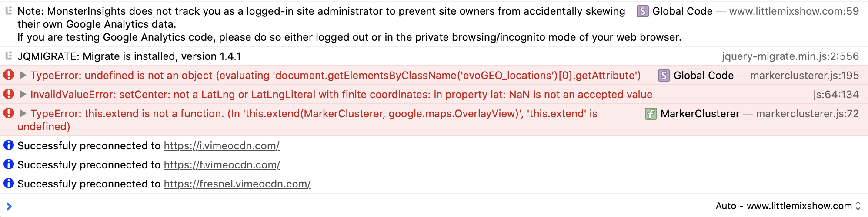Viewport: 868px width, 217px height.
Task: Expand the this.extend TypeError entry
Action: coord(23,113)
